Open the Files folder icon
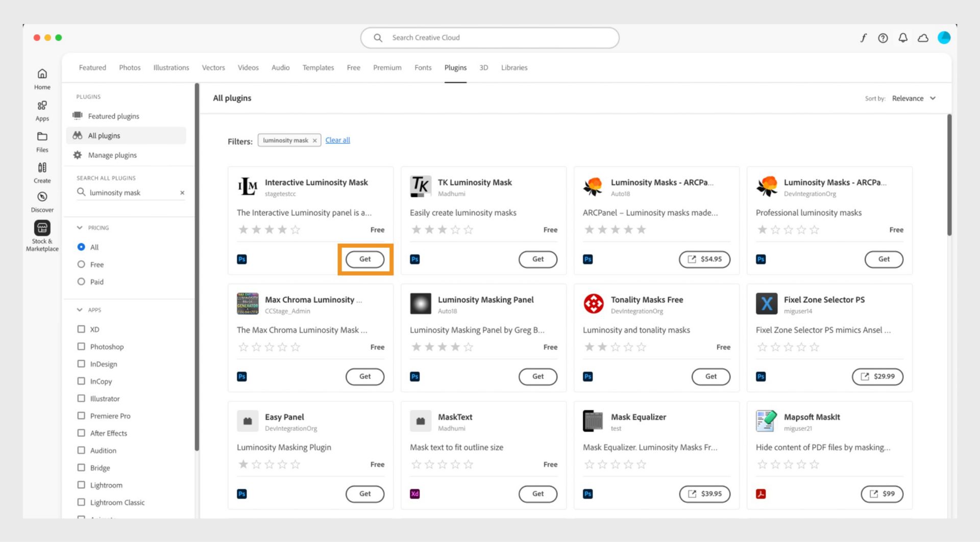 (x=42, y=136)
